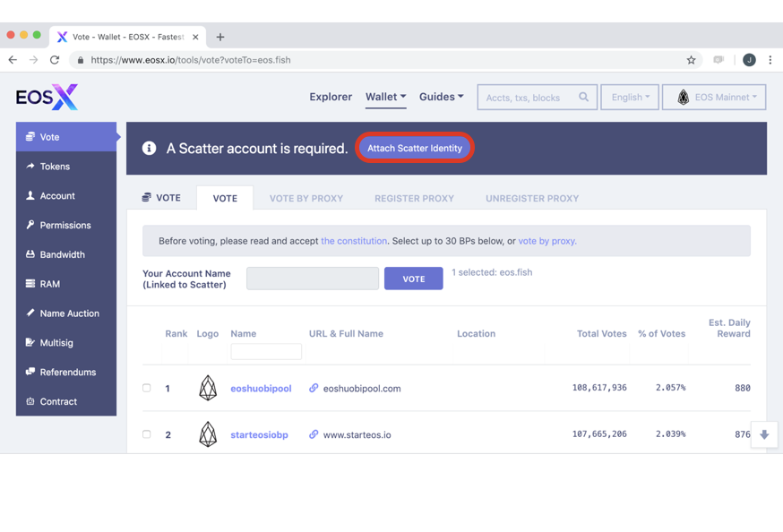Click the Location column header
This screenshot has width=783, height=532.
476,333
